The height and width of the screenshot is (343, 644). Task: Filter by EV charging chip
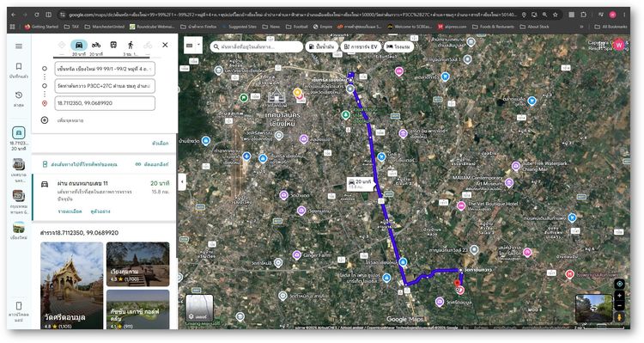pyautogui.click(x=361, y=46)
